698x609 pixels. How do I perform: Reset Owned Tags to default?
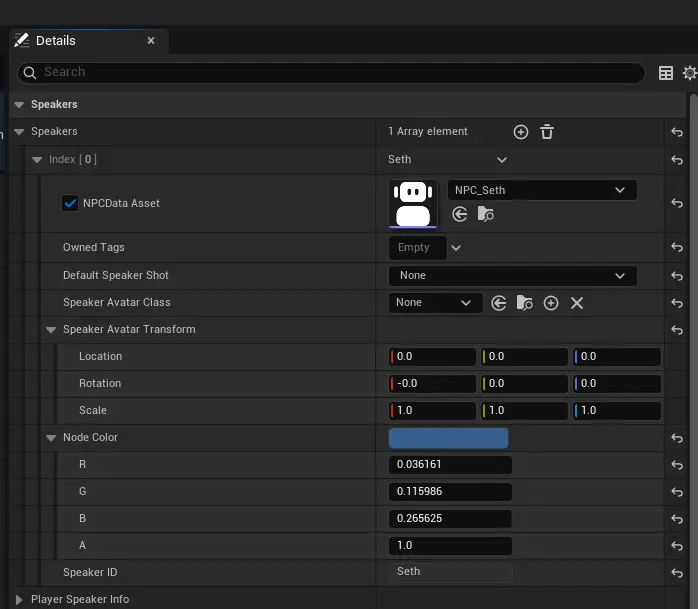677,247
